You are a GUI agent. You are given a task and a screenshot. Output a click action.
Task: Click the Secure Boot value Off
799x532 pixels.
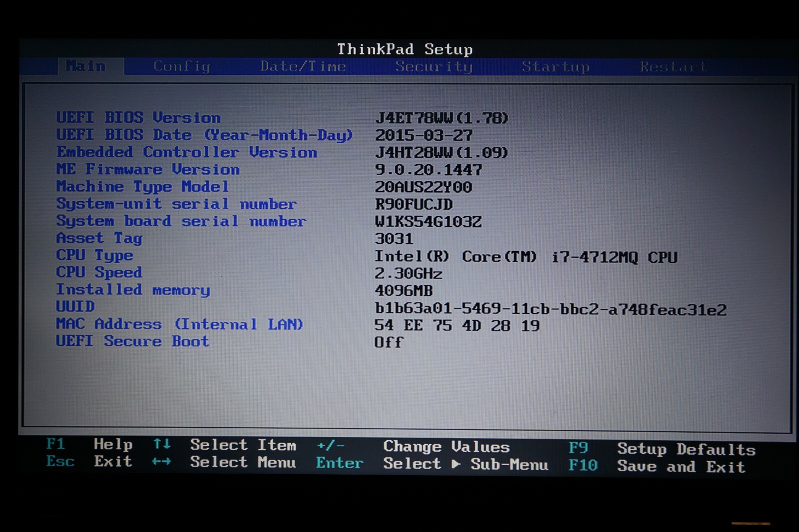(x=389, y=342)
